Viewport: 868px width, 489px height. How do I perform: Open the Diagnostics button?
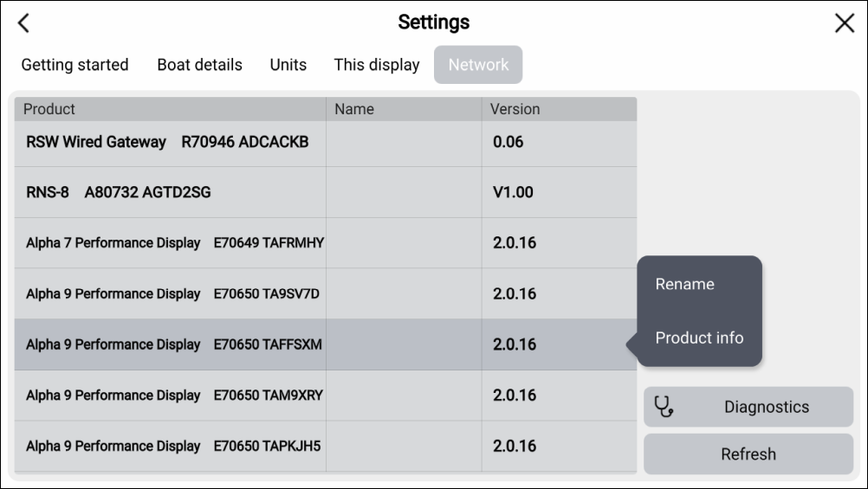click(x=748, y=407)
